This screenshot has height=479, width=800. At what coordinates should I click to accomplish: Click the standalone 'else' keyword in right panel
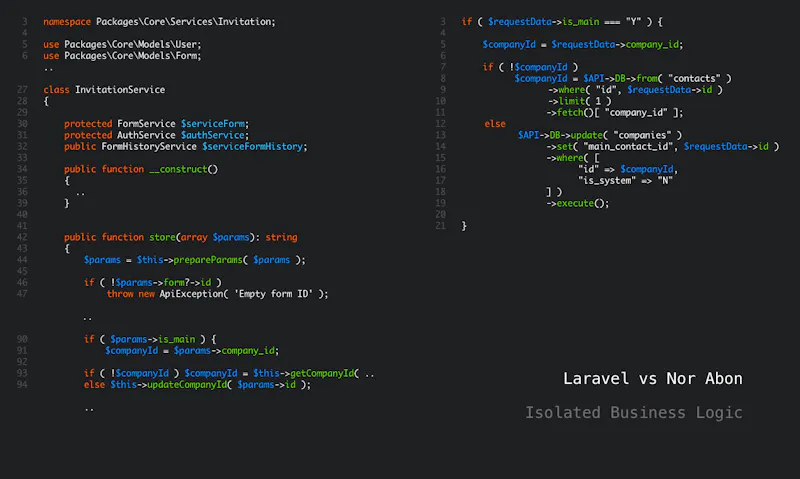495,124
